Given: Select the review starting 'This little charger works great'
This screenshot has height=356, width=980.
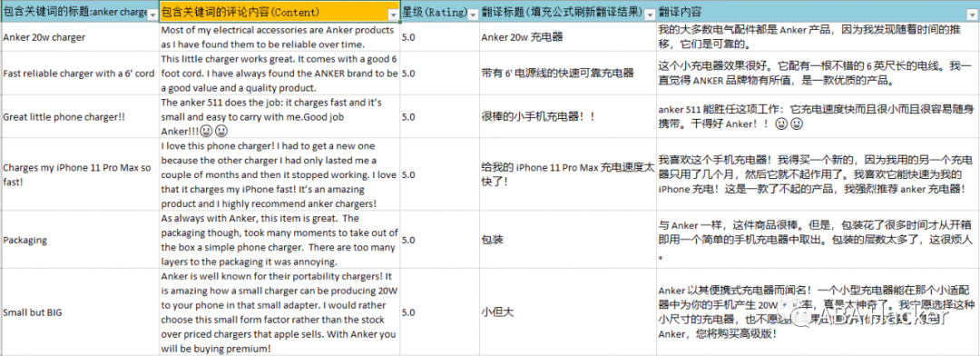Looking at the screenshot, I should pyautogui.click(x=279, y=74).
